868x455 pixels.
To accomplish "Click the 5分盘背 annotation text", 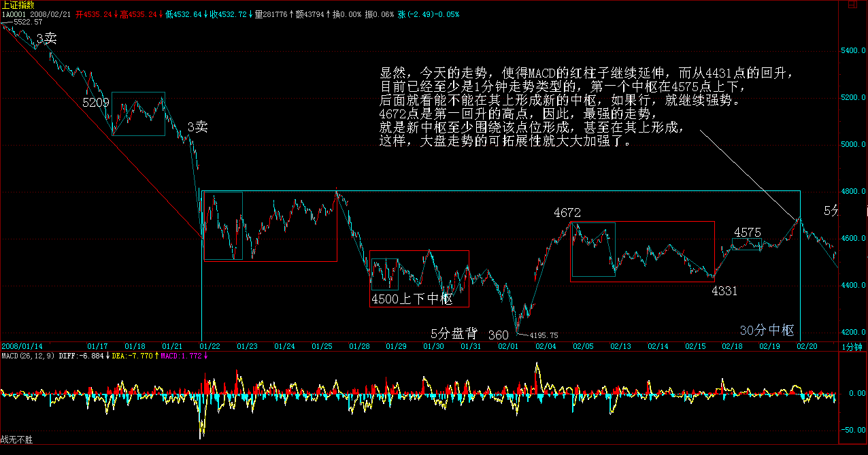I will click(454, 333).
